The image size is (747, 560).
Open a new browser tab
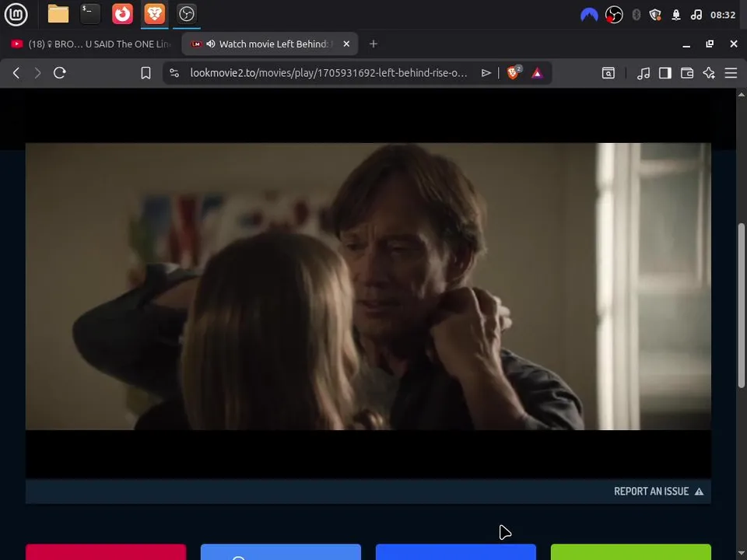click(x=373, y=44)
